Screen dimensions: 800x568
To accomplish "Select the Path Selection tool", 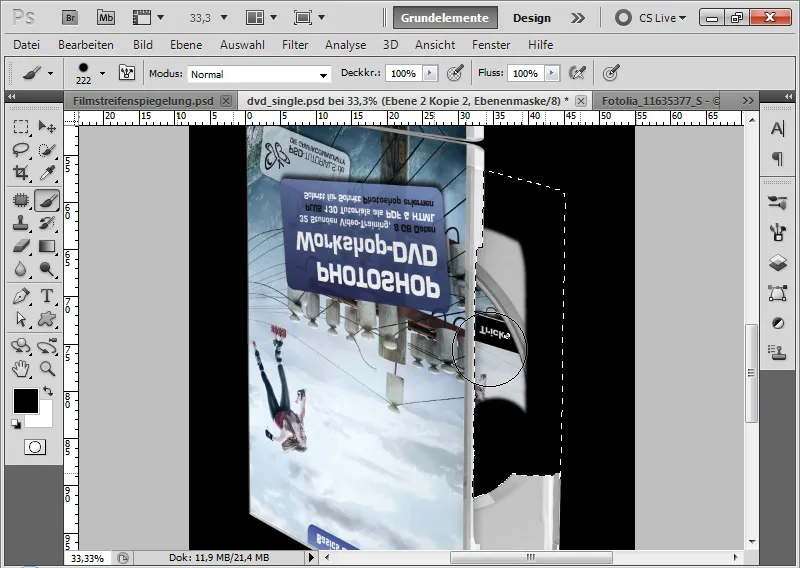I will 21,319.
